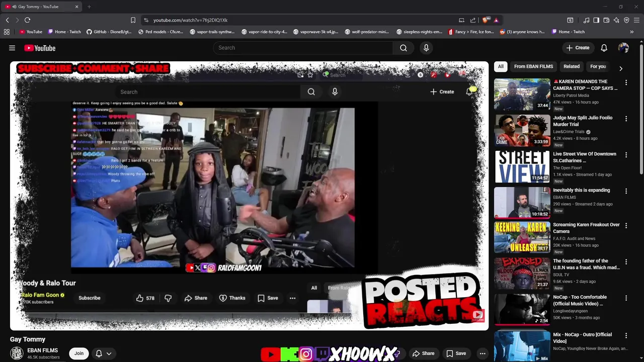This screenshot has height=362, width=644.
Task: Focus the YouTube search input field
Action: 303,48
